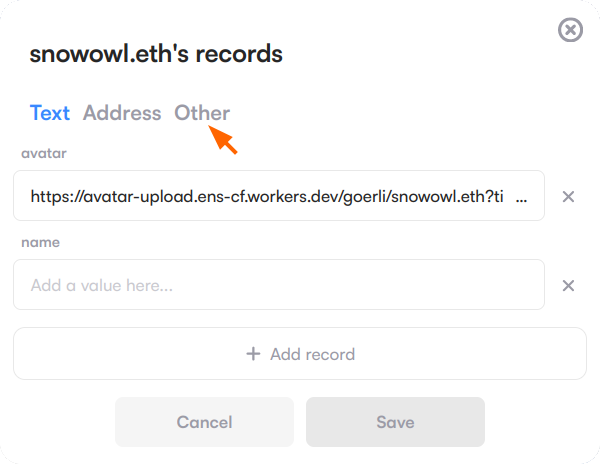The image size is (600, 464).
Task: Delete the name record row
Action: tap(568, 286)
